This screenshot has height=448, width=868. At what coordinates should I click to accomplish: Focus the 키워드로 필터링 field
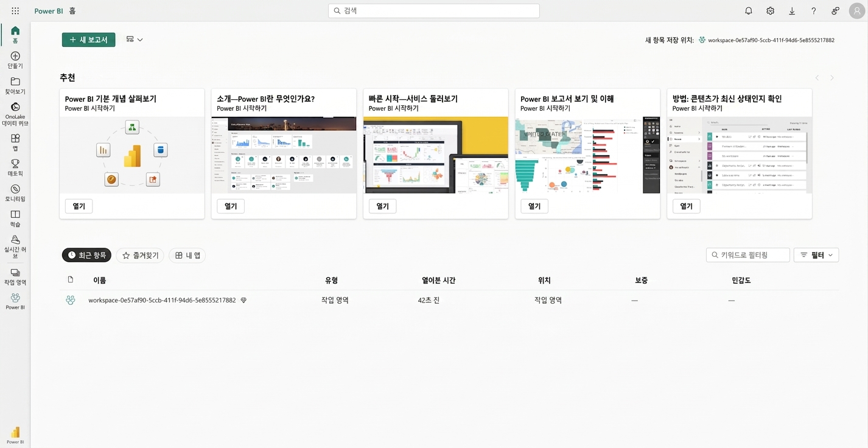(x=748, y=255)
